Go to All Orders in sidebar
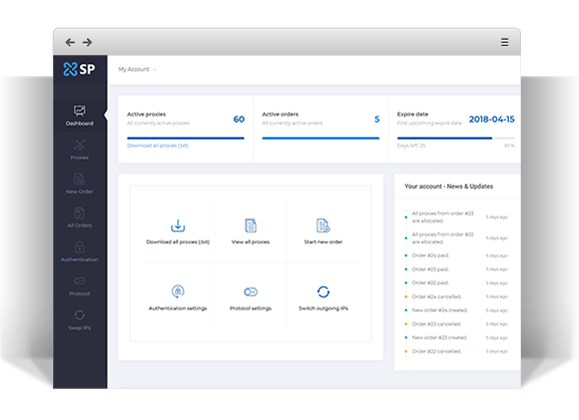579x420 pixels. (x=79, y=218)
